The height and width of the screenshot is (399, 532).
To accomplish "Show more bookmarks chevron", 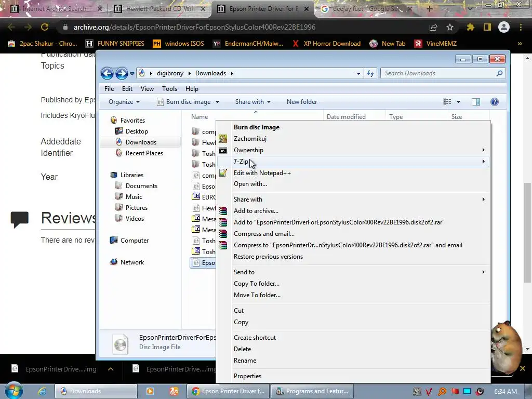I will tap(520, 44).
